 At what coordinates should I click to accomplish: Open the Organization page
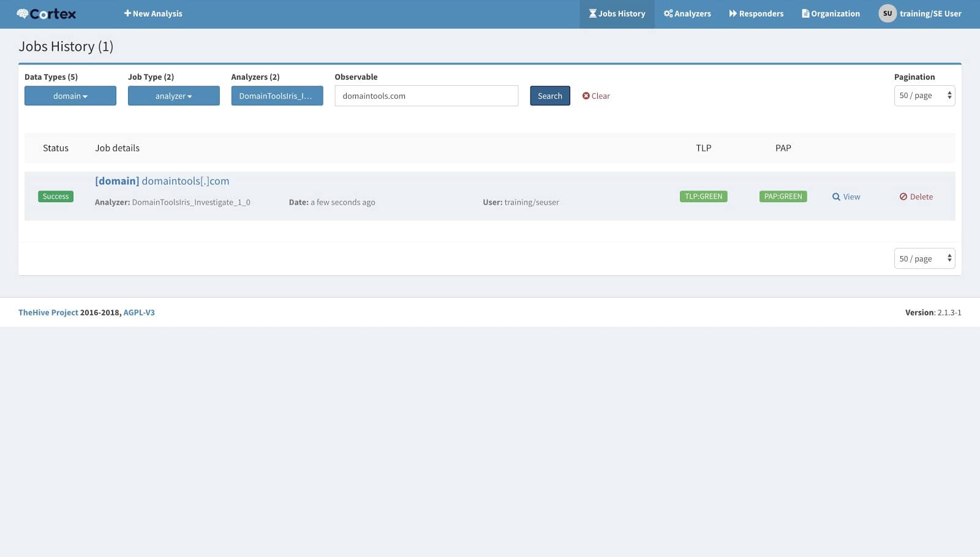point(831,13)
